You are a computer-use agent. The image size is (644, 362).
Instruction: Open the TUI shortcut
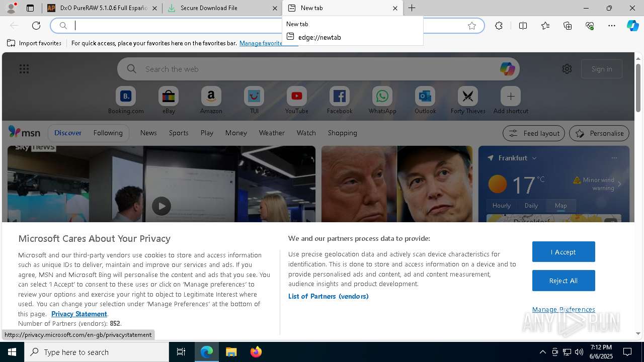(254, 100)
